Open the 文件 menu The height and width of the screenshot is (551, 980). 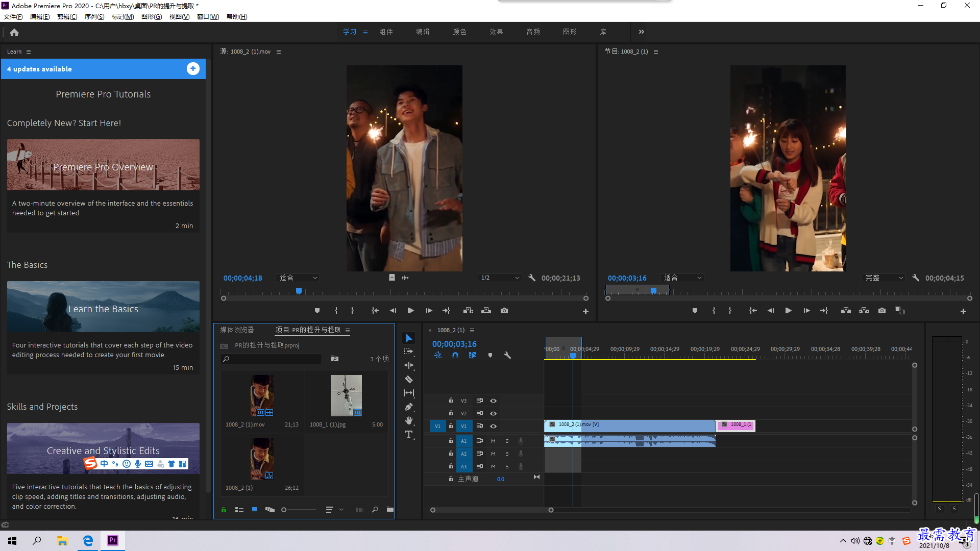[x=13, y=17]
